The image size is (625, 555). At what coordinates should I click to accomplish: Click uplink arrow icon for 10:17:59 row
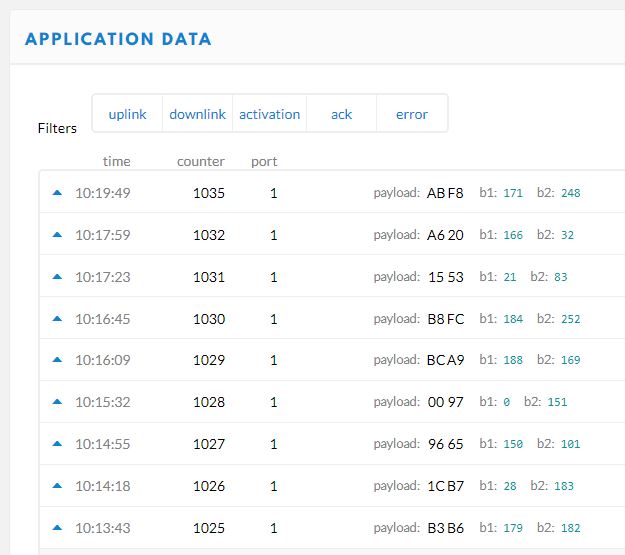57,235
